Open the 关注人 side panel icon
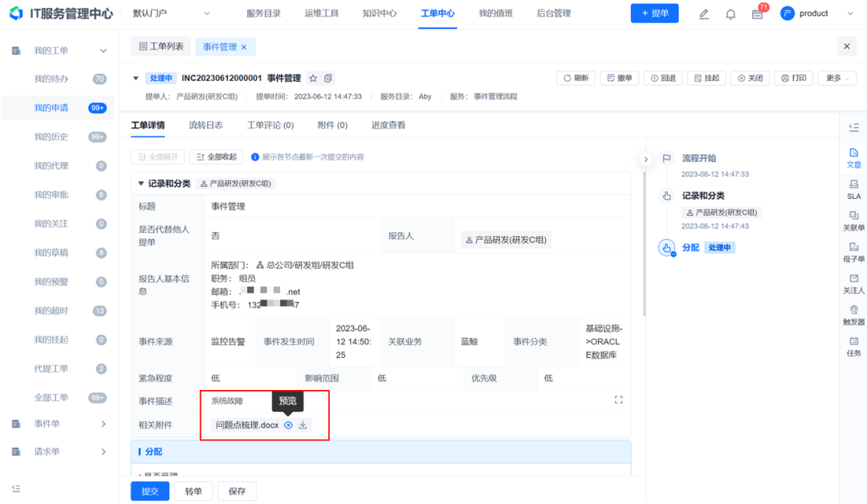This screenshot has width=867, height=504. (853, 284)
